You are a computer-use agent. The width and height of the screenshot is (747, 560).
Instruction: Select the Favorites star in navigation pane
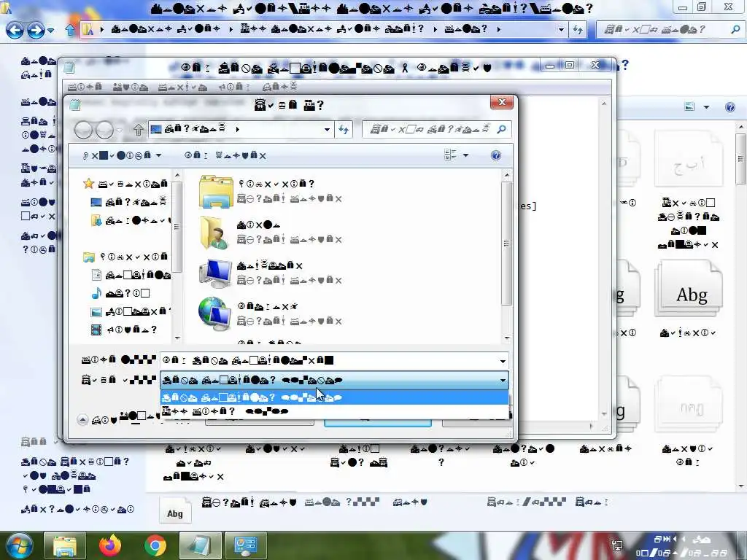click(88, 183)
